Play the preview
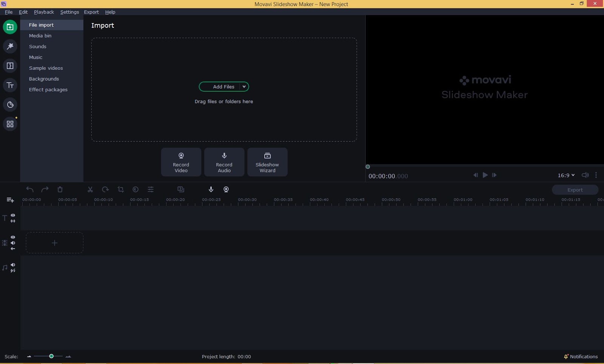604x364 pixels. [485, 175]
